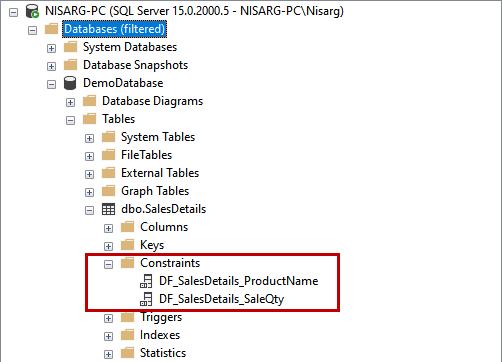Collapse the DemoDatabase node
The width and height of the screenshot is (502, 362).
coord(51,85)
